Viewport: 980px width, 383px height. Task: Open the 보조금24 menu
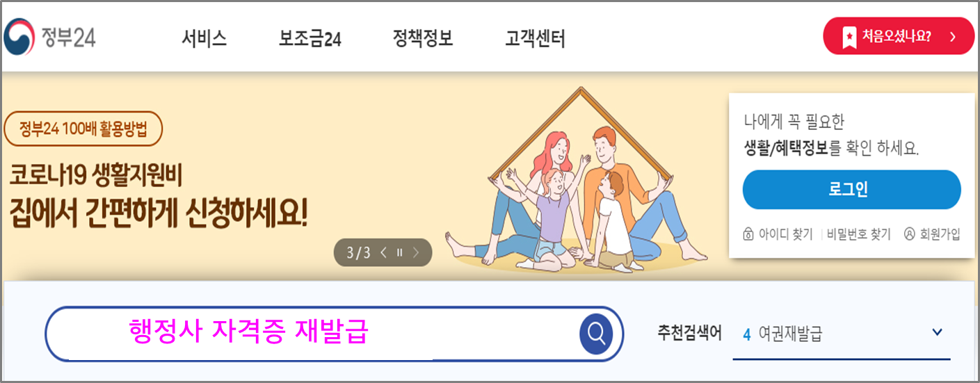(310, 39)
